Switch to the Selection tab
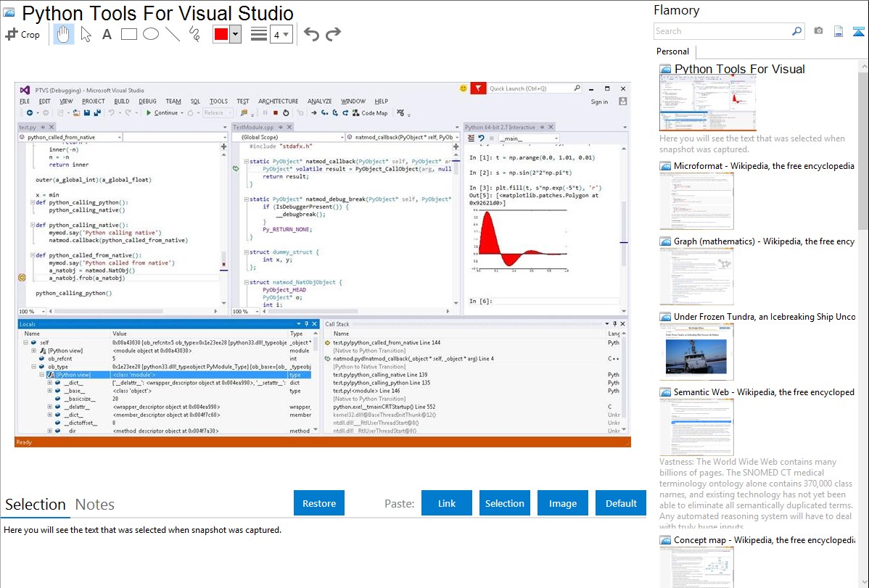 36,505
